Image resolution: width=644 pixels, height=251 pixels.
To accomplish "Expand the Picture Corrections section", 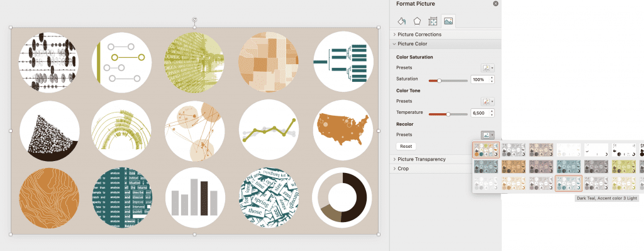I will pyautogui.click(x=445, y=35).
